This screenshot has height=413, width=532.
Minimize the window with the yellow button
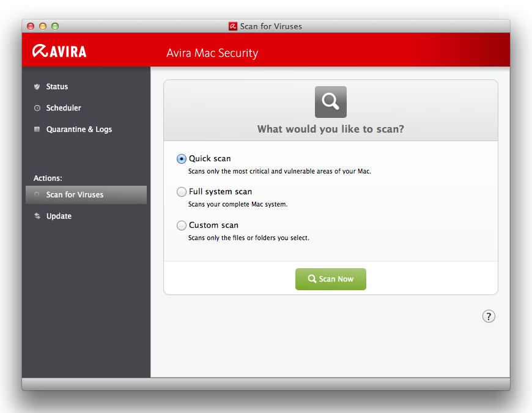pos(43,26)
